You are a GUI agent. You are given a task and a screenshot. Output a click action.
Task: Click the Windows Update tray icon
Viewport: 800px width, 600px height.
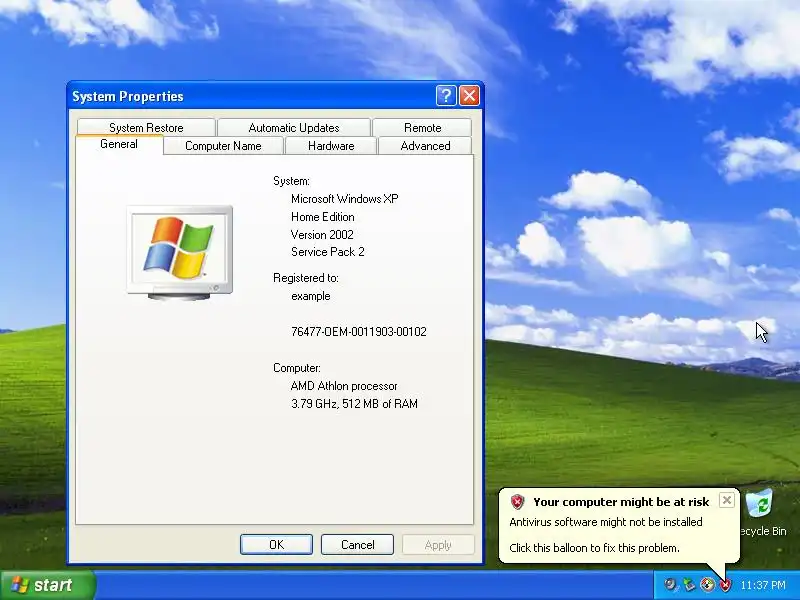coord(707,585)
